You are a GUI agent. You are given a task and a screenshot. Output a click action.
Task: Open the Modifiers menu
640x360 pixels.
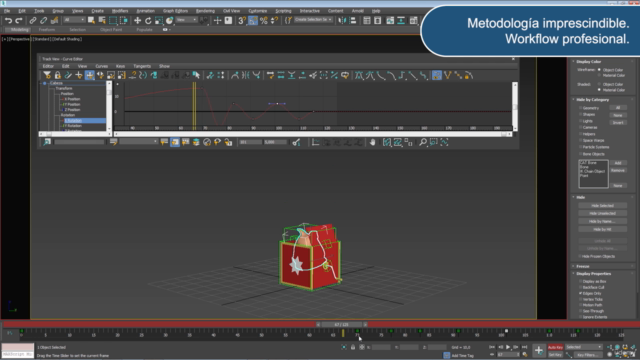click(x=120, y=11)
